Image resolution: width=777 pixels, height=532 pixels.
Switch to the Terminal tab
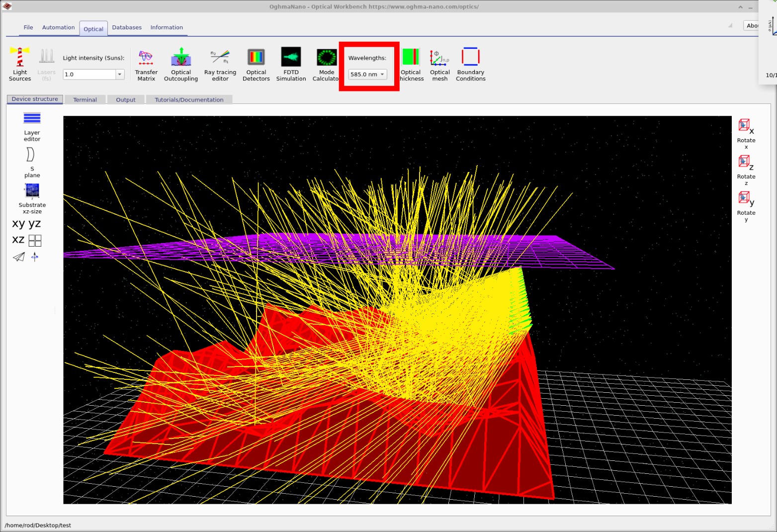click(x=85, y=99)
